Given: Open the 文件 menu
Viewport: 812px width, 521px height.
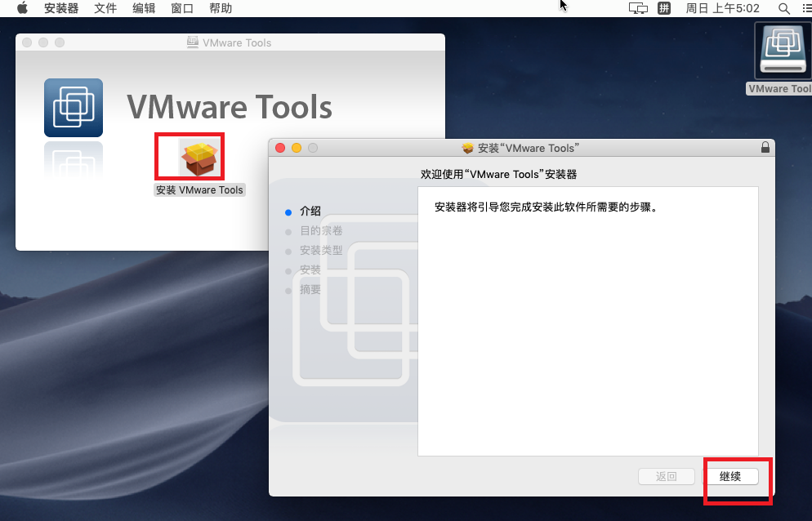Looking at the screenshot, I should tap(105, 8).
